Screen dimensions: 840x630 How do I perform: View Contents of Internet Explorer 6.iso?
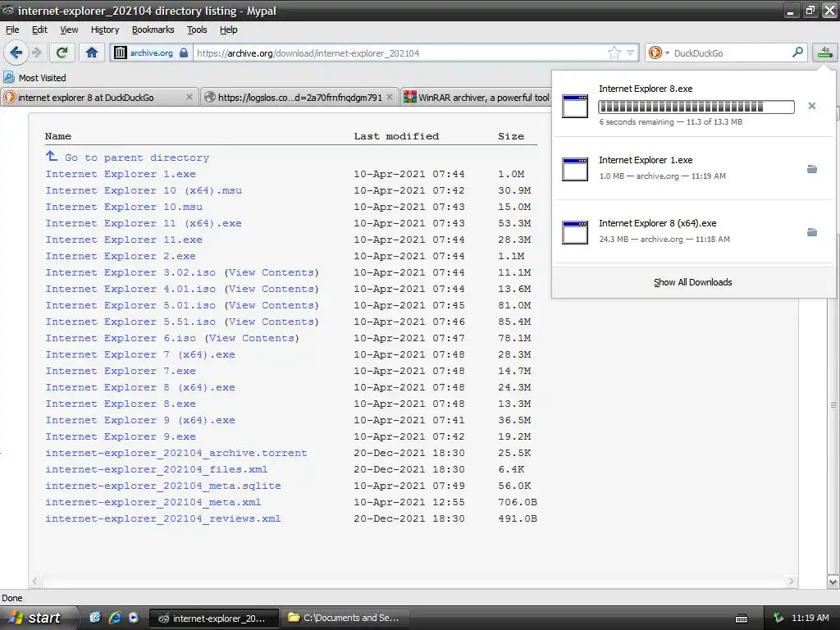pos(252,338)
